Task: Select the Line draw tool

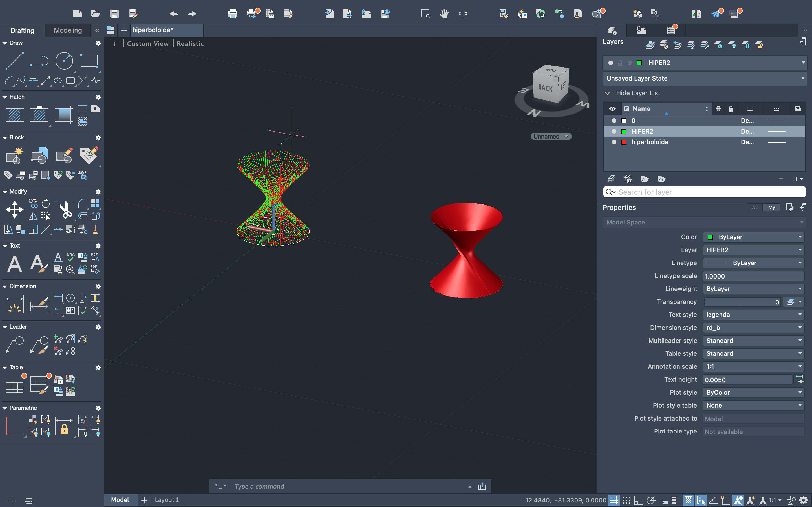Action: [14, 61]
